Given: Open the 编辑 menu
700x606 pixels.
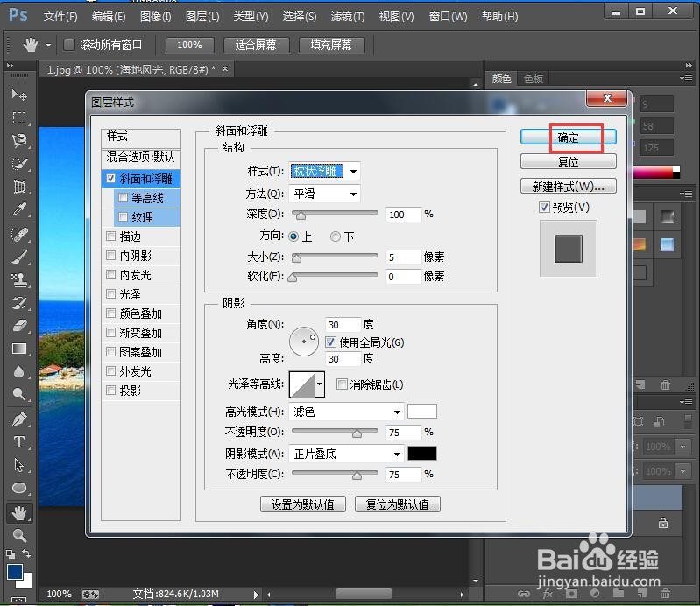Looking at the screenshot, I should [x=109, y=17].
